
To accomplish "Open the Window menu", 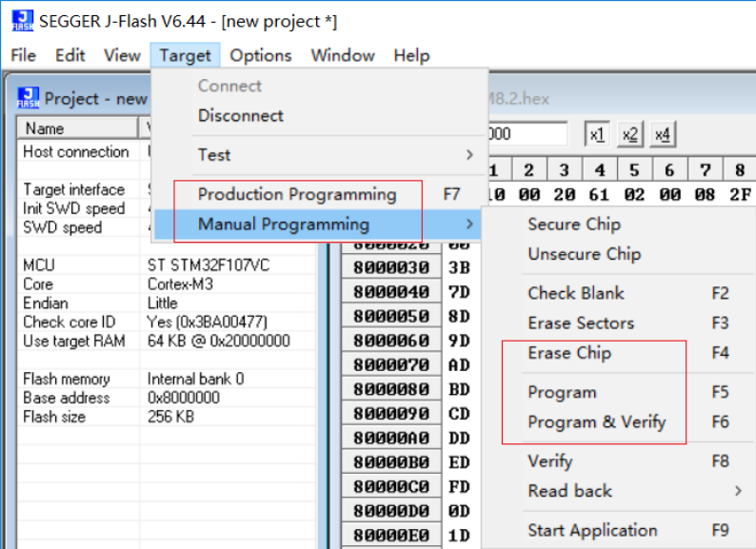I will 343,55.
